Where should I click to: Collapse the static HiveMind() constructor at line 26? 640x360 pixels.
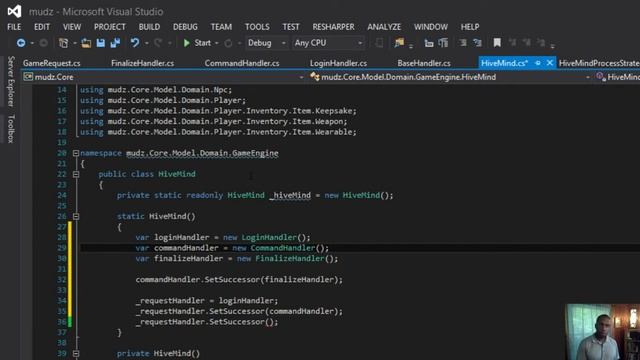[76, 216]
